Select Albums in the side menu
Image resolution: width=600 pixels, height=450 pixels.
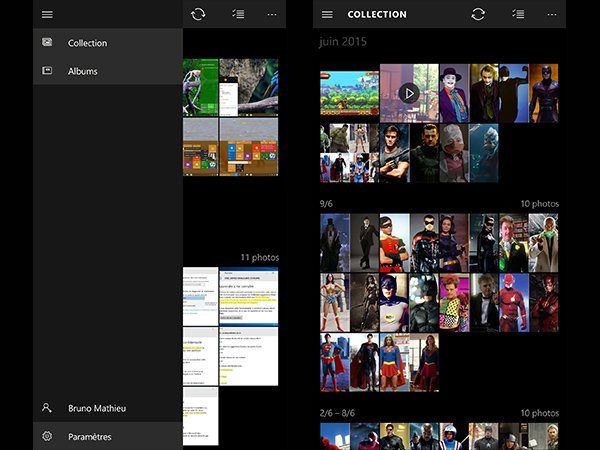coord(108,71)
